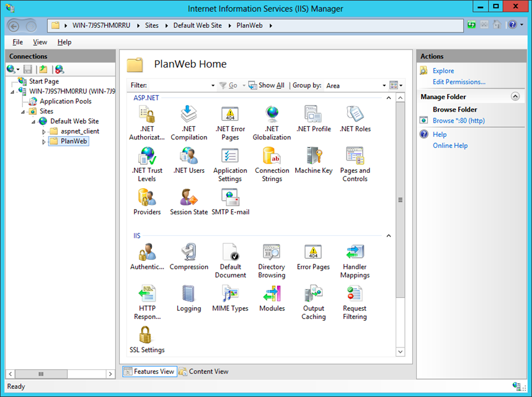Open the Output Caching feature

[314, 302]
